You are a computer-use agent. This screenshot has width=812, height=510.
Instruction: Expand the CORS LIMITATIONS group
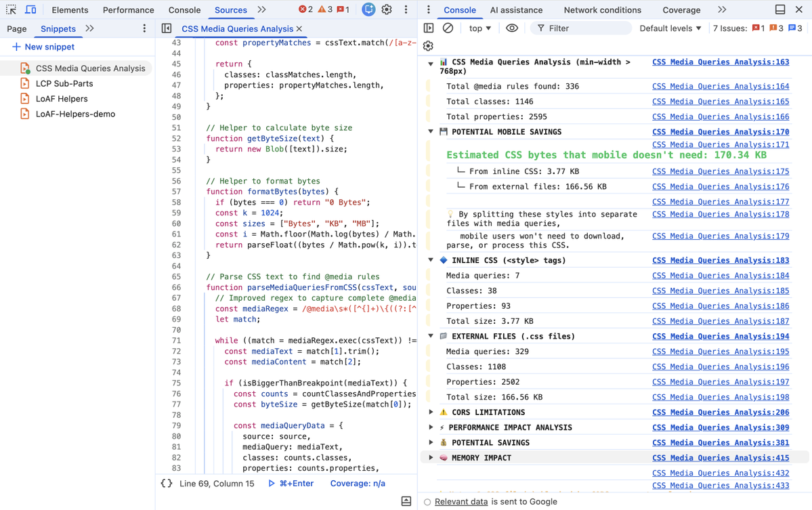coord(431,412)
